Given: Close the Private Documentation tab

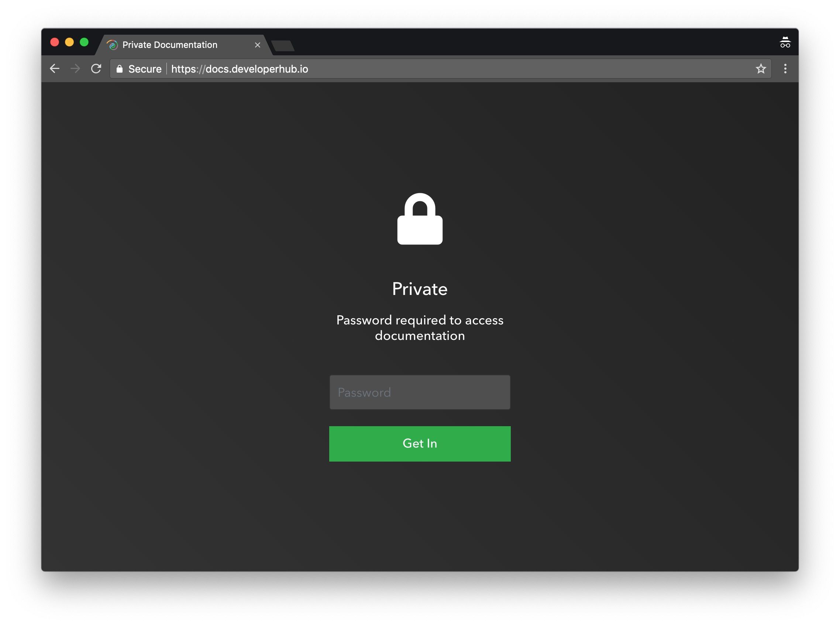Looking at the screenshot, I should click(258, 45).
